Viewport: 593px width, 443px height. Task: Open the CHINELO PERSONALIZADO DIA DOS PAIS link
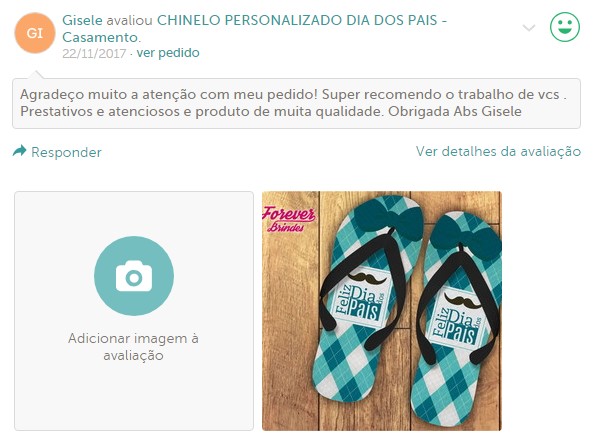click(x=301, y=20)
